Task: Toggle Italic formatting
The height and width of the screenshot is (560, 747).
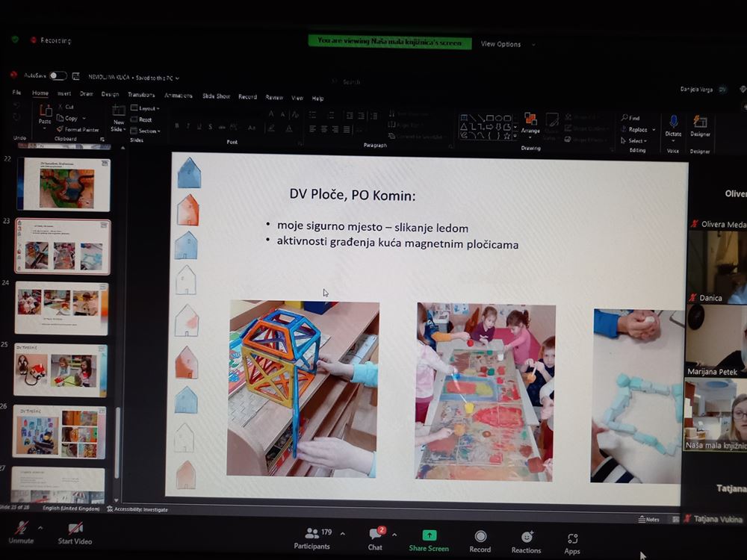Action: pos(188,125)
